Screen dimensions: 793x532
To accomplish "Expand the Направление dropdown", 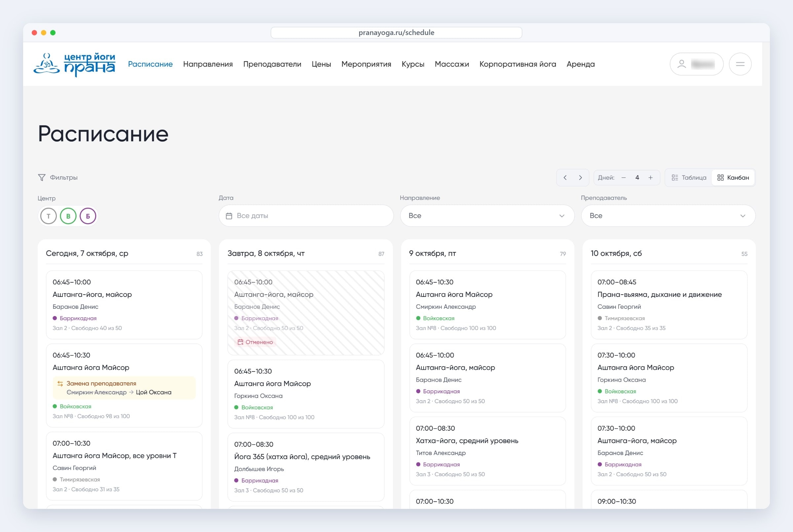I will (487, 215).
